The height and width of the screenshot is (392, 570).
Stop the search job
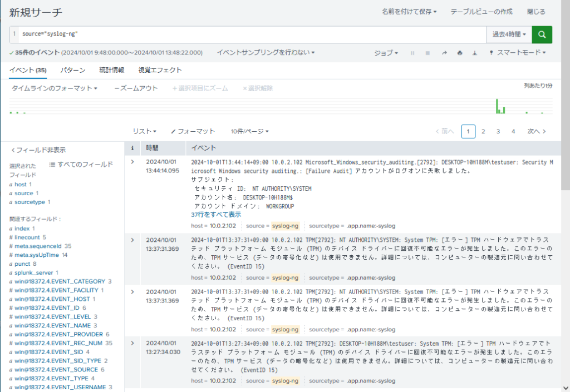coord(427,53)
